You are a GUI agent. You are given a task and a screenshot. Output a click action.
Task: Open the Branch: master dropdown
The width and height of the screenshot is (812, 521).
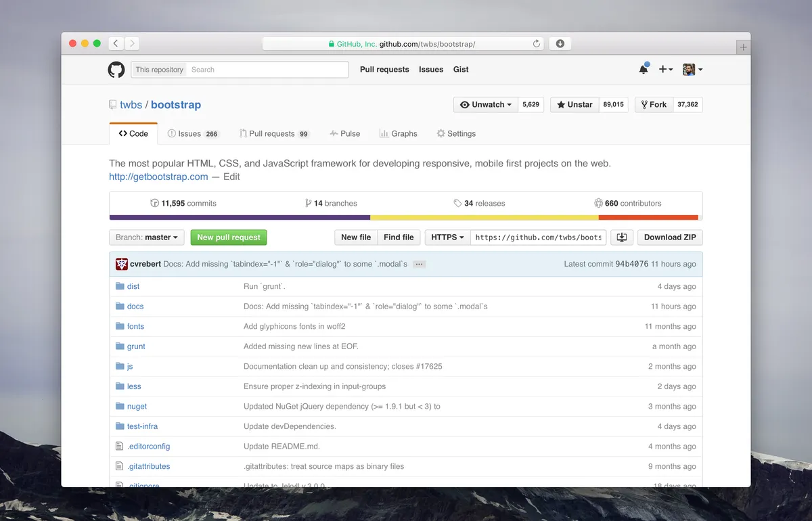(146, 237)
